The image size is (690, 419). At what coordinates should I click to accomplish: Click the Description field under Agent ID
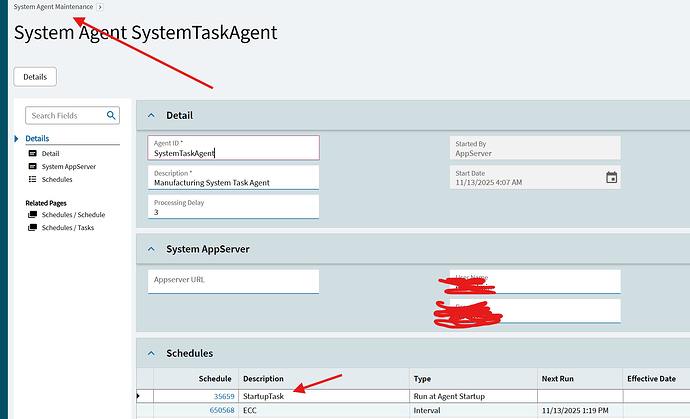coord(233,178)
